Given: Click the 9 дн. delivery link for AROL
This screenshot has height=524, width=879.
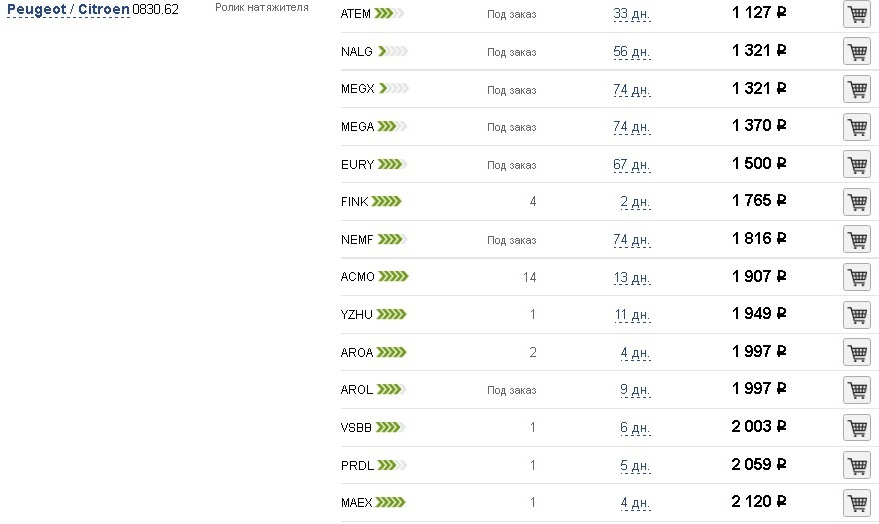Looking at the screenshot, I should coord(635,390).
